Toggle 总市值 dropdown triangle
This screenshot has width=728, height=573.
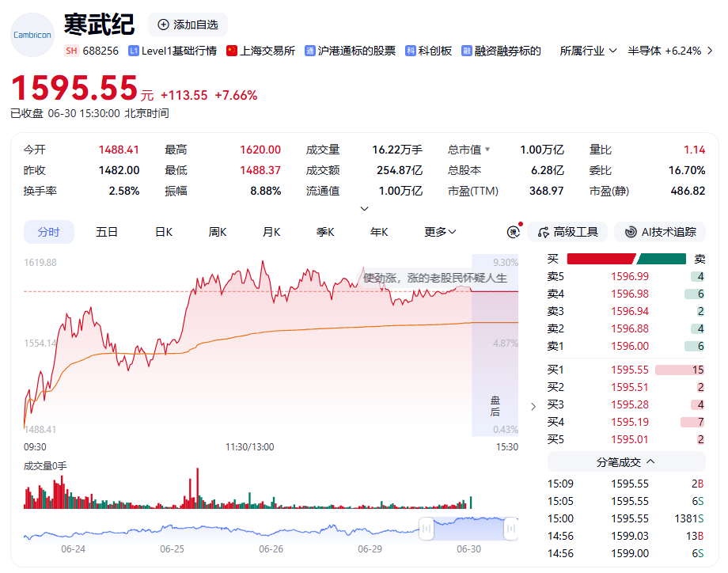pos(487,150)
